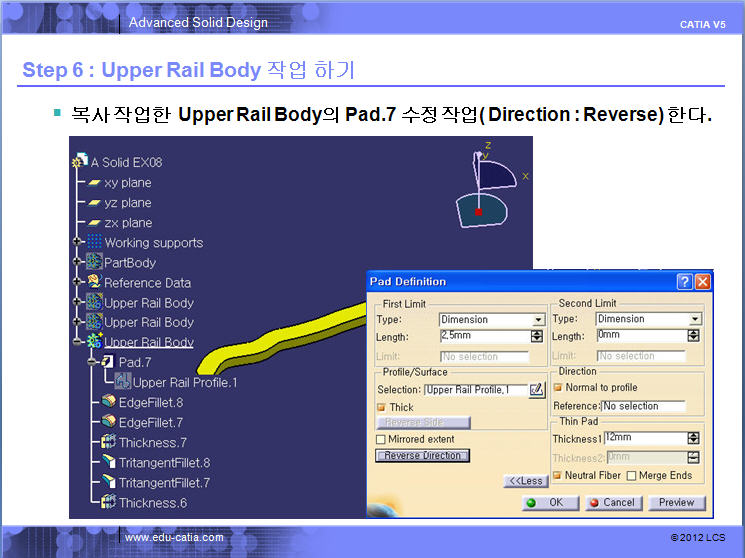This screenshot has height=558, width=745.
Task: Click the TritangentFillet.8 icon
Action: (108, 462)
